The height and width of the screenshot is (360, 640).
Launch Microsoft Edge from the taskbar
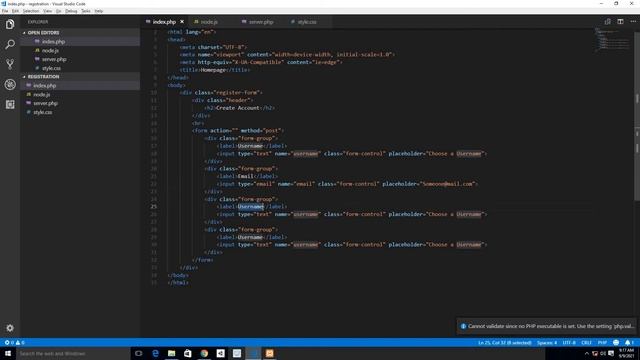155,353
